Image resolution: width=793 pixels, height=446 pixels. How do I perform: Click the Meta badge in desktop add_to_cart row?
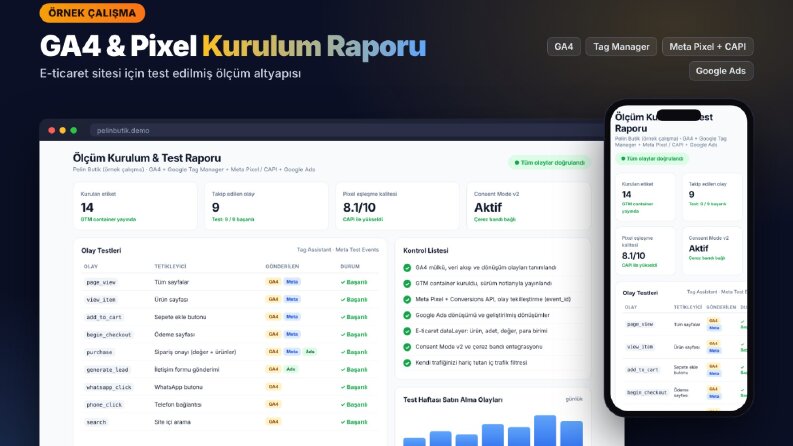point(292,317)
